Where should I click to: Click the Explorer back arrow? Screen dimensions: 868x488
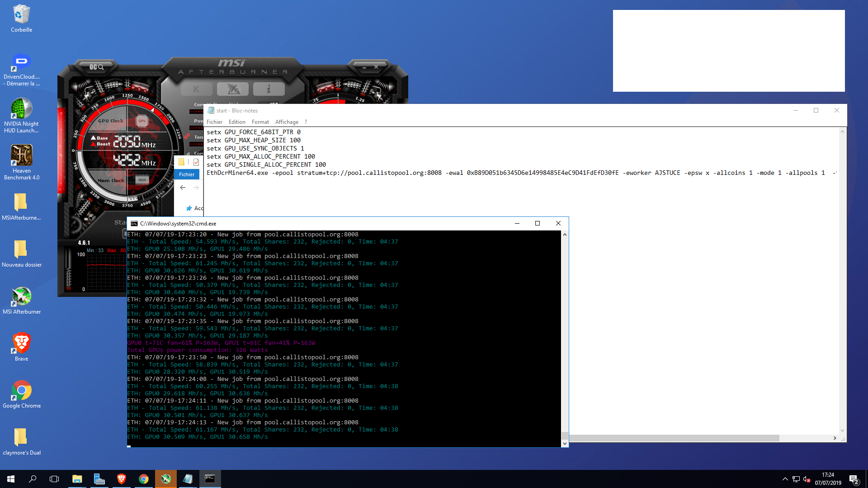click(183, 188)
